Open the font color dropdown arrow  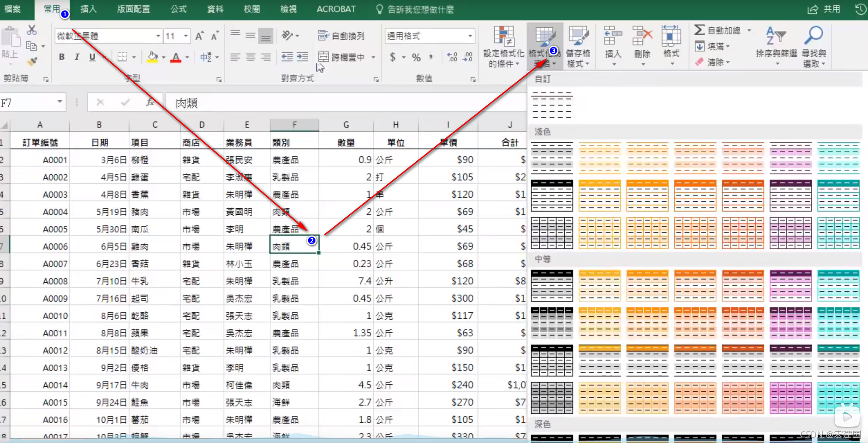pyautogui.click(x=187, y=57)
